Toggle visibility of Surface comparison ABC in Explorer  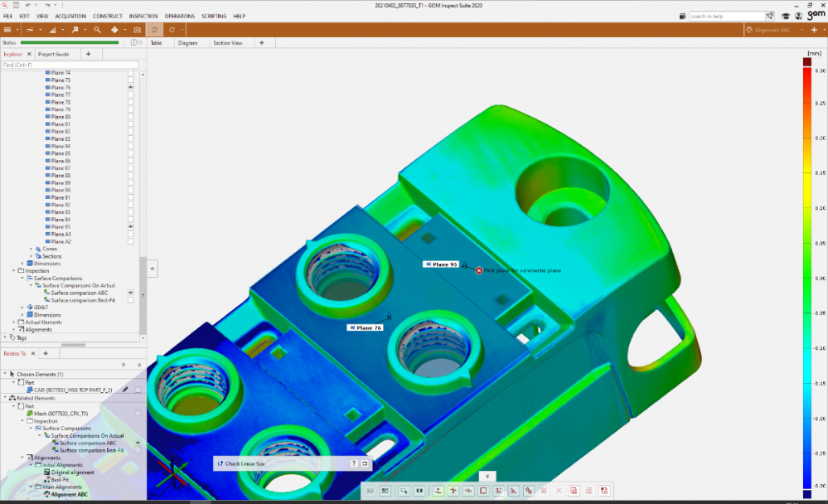point(131,293)
